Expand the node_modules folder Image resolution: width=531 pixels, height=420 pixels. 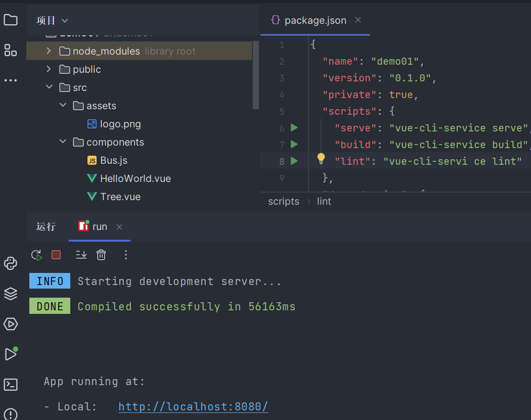pos(49,51)
